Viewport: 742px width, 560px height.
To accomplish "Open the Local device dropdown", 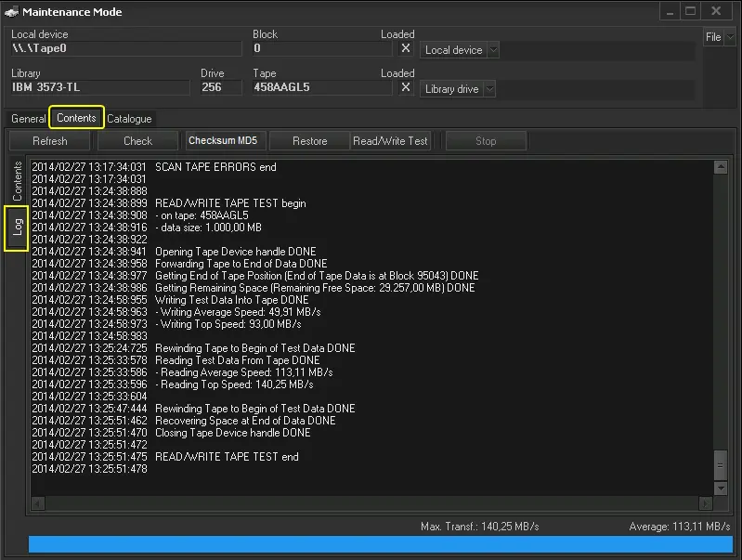I will point(460,50).
